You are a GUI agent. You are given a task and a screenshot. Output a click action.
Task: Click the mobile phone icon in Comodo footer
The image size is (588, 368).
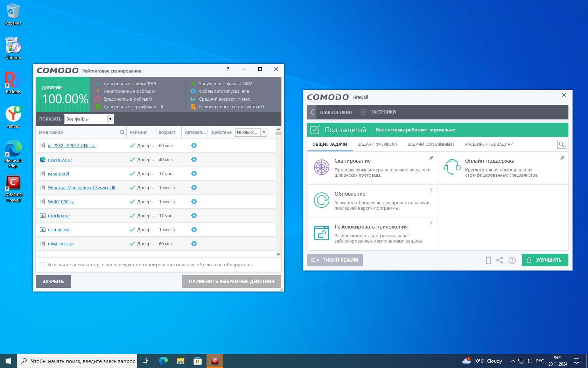click(x=488, y=260)
